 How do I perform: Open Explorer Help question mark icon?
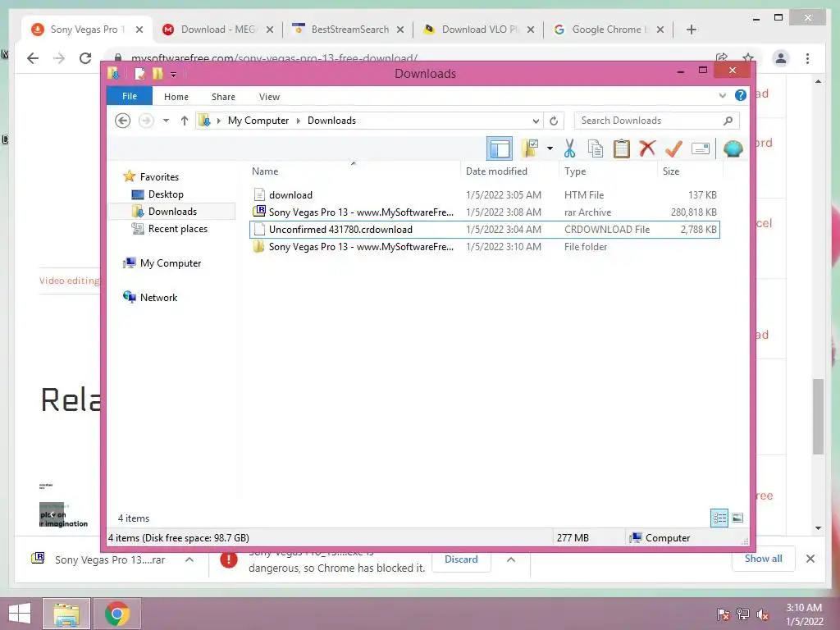(741, 95)
